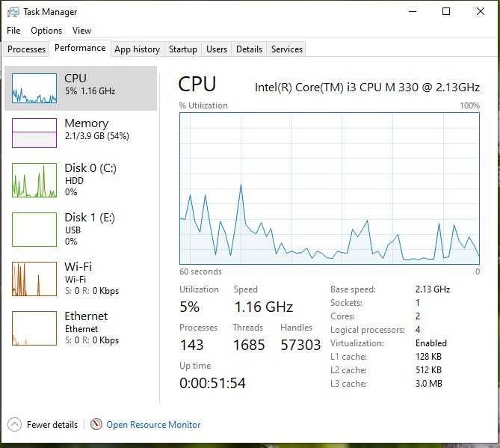Open the File menu

[x=13, y=31]
